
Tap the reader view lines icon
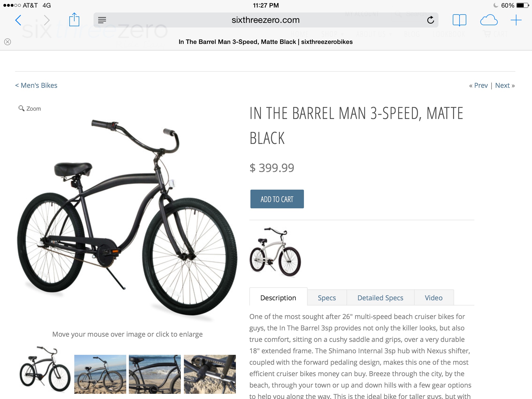tap(102, 20)
